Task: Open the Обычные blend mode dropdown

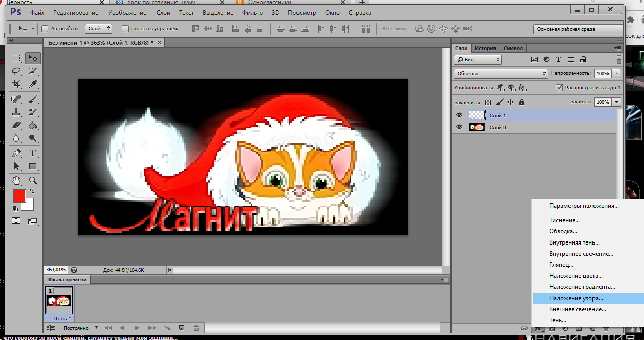Action: tap(501, 73)
